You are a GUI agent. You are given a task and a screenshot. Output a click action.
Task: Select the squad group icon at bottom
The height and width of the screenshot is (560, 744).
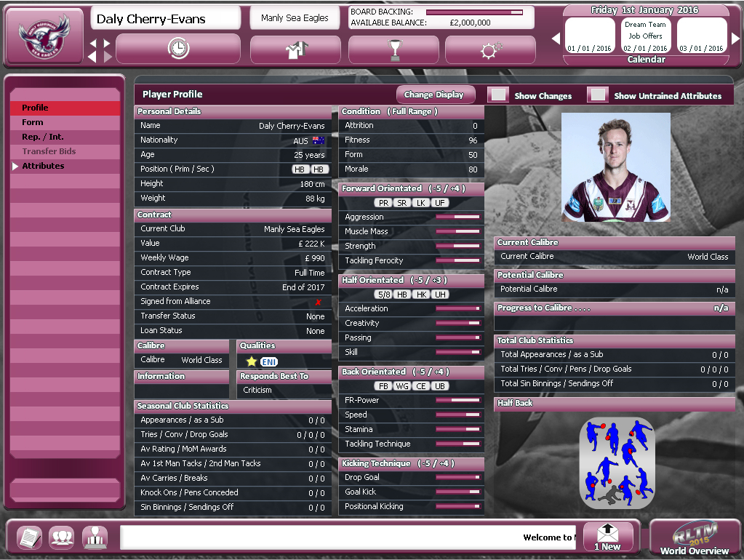tap(61, 537)
